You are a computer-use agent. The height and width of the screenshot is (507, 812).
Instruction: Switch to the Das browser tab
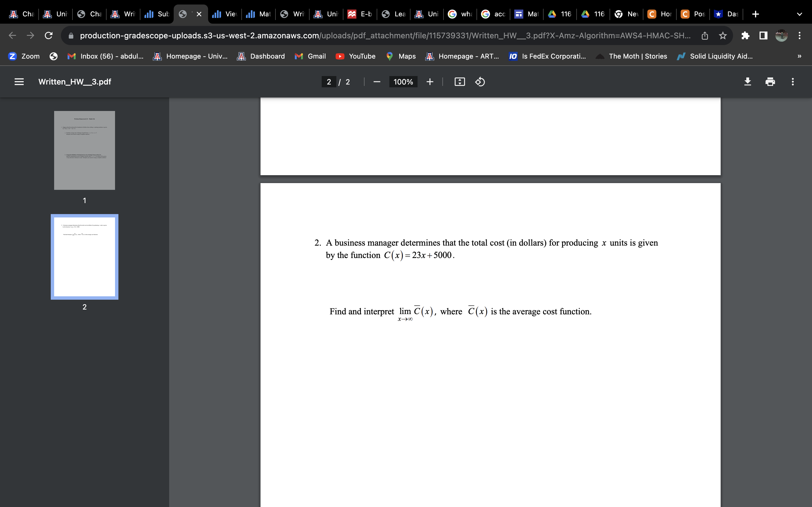click(x=727, y=14)
